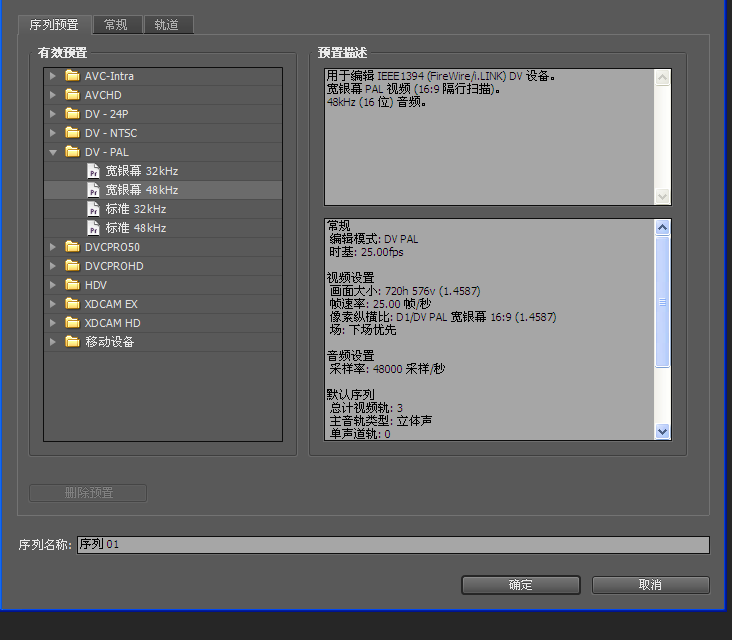Click the 删除预置 button
This screenshot has height=640, width=732.
point(88,493)
